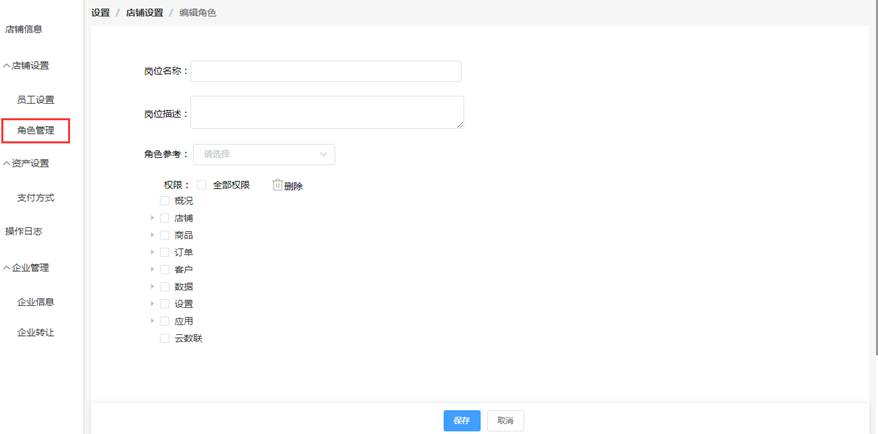
Task: Open 操作日志 menu item
Action: click(x=24, y=232)
